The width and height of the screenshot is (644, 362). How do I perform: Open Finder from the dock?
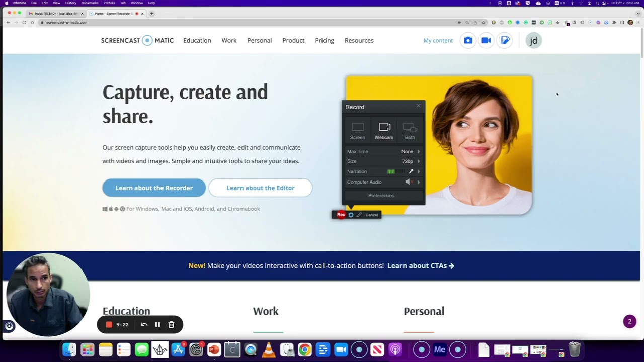(69, 349)
